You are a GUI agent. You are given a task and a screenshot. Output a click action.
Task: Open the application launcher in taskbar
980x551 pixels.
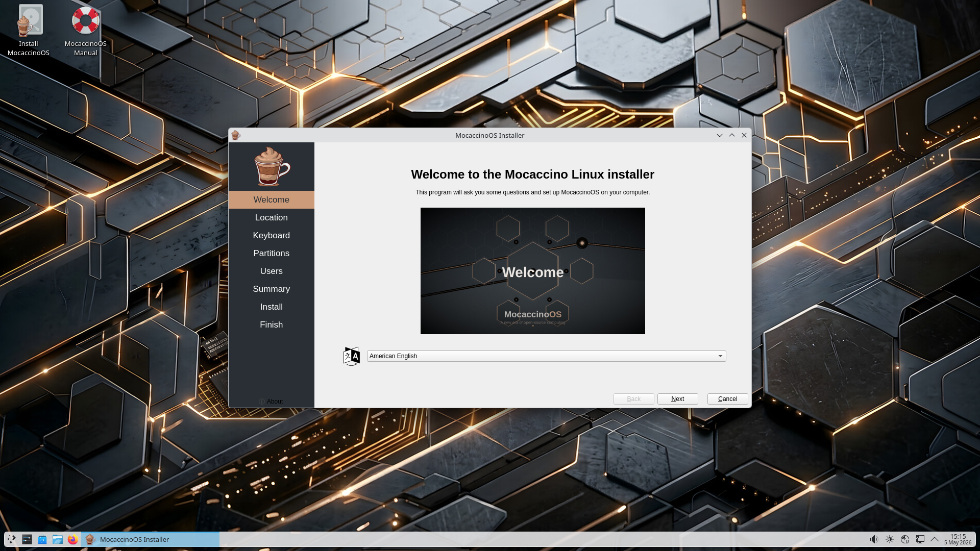pos(12,539)
